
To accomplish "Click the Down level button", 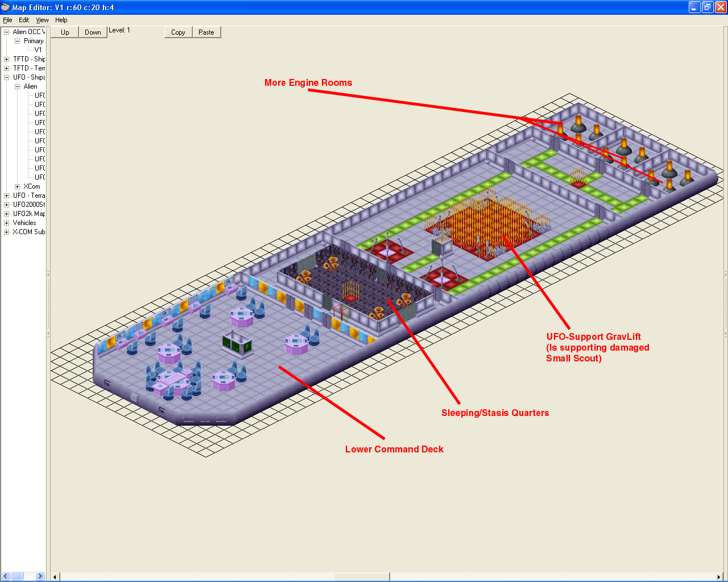I will click(x=93, y=32).
